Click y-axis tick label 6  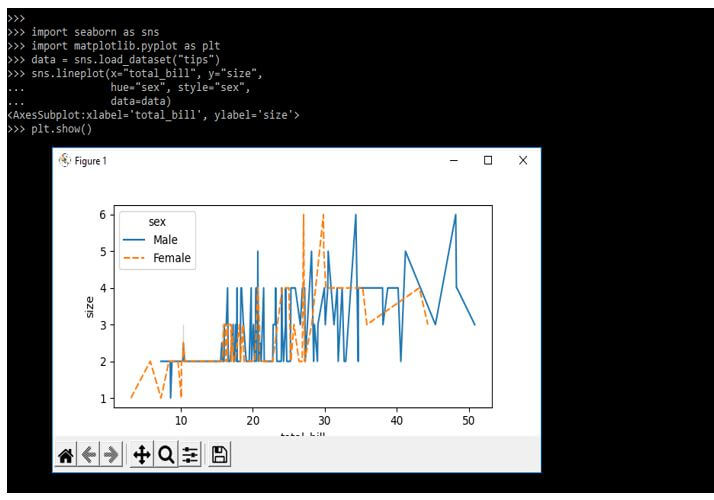point(103,215)
